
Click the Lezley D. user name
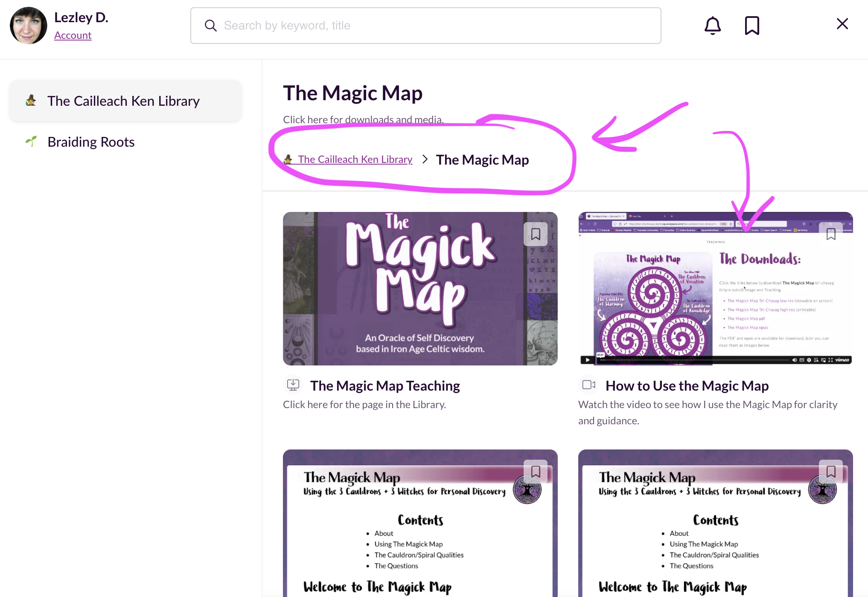point(81,17)
